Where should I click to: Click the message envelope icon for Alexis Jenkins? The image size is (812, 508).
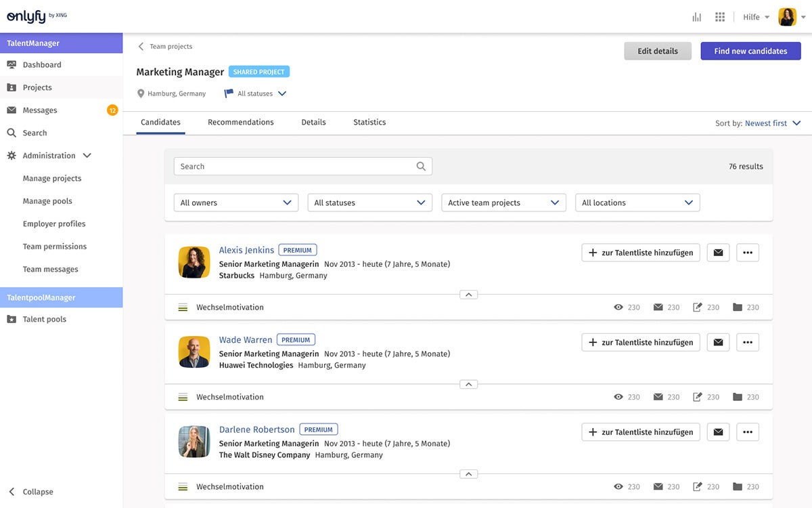click(x=718, y=252)
